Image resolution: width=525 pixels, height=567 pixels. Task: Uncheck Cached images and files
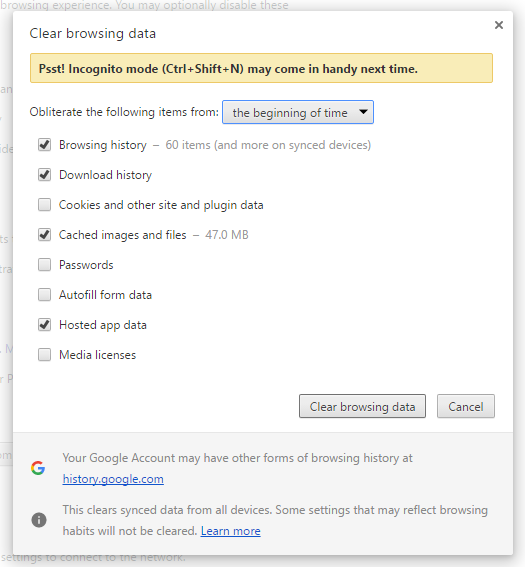pyautogui.click(x=44, y=235)
